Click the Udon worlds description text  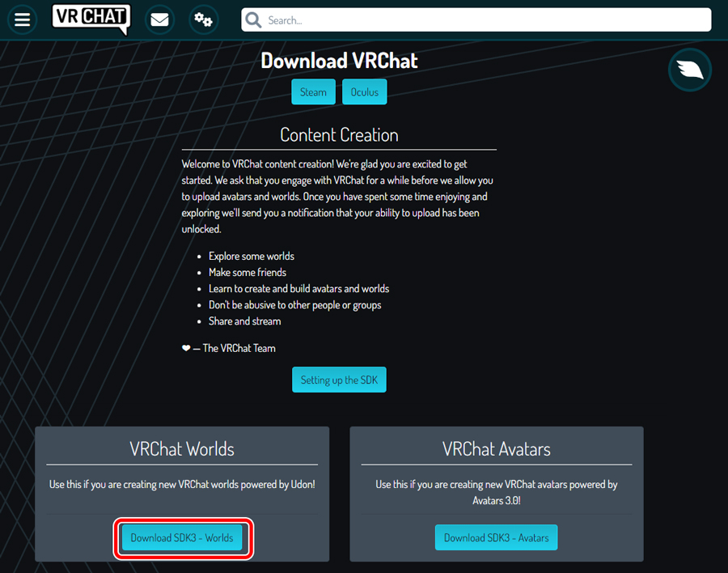click(x=182, y=484)
